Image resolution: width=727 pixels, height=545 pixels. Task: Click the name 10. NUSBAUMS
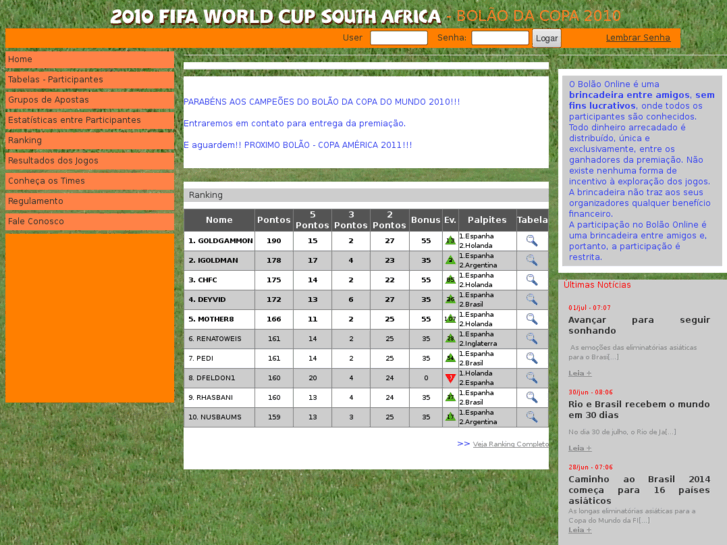(x=215, y=417)
